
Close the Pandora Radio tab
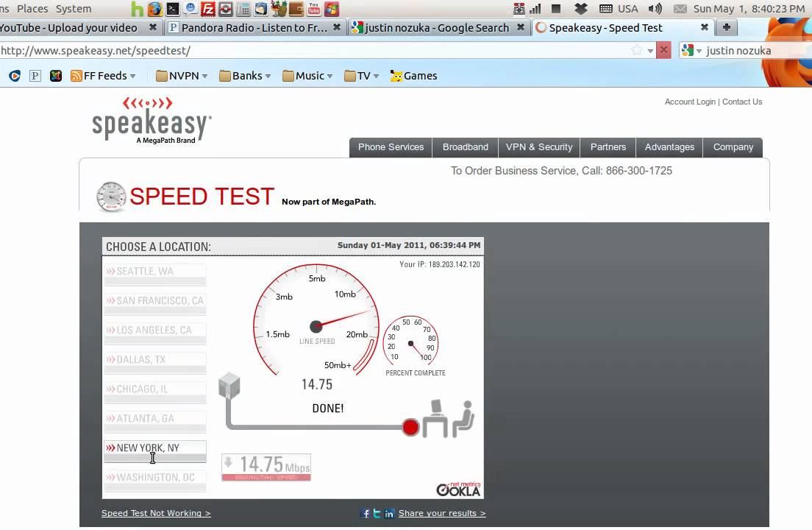[x=337, y=27]
